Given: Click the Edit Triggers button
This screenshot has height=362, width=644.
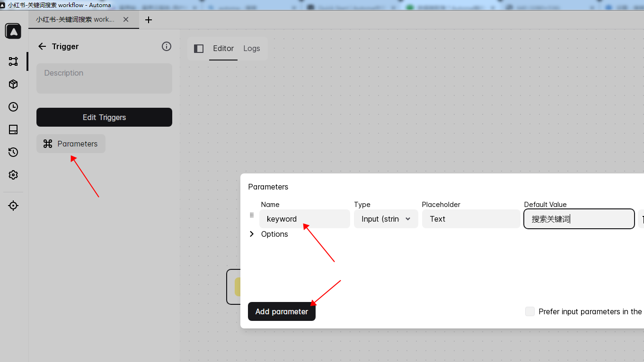Looking at the screenshot, I should [x=104, y=117].
